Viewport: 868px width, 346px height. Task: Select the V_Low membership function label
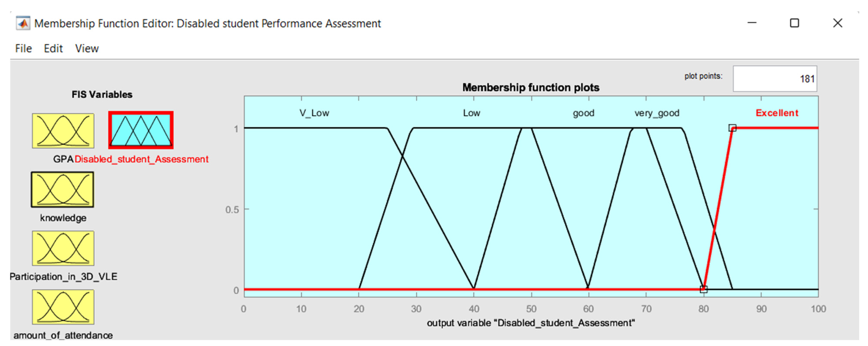[314, 113]
